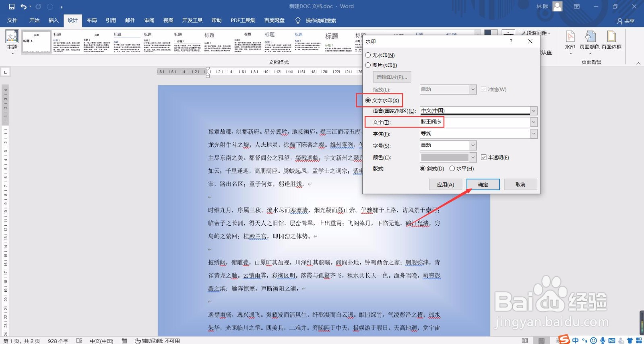Select 文字水印 text watermark option

click(382, 100)
